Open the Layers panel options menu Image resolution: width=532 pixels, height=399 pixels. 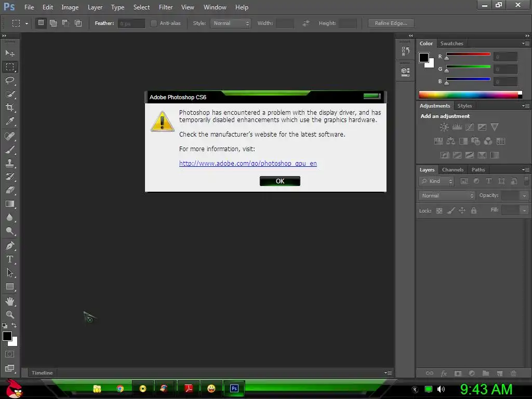(x=526, y=169)
